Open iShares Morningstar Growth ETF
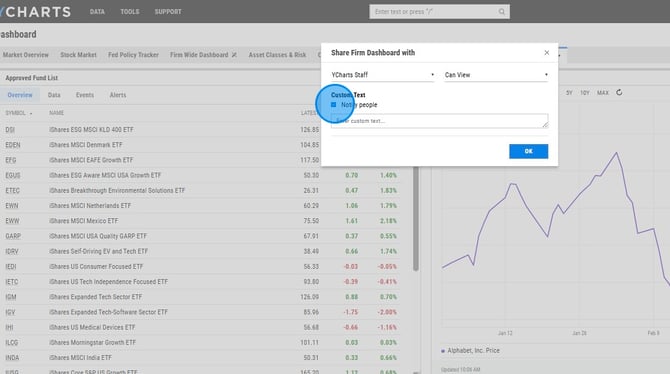Image resolution: width=670 pixels, height=374 pixels. pos(92,342)
